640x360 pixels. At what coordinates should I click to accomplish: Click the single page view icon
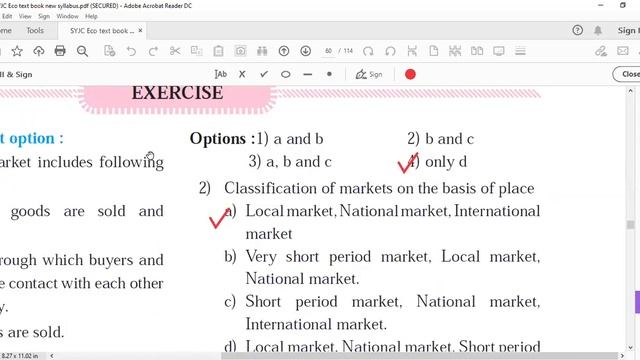pos(433,51)
